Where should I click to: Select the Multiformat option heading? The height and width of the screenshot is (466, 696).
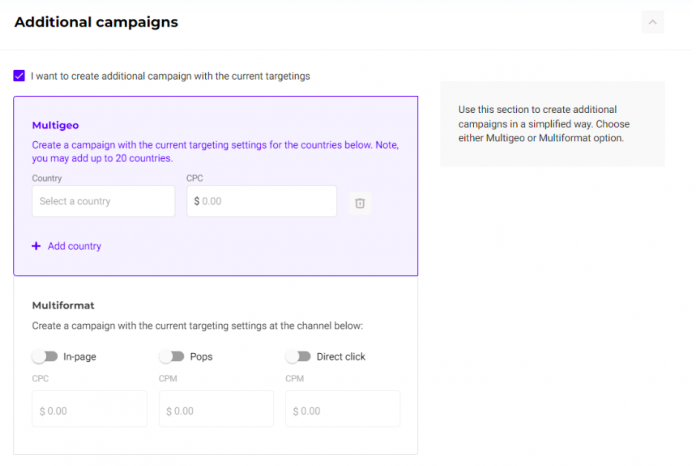(63, 305)
